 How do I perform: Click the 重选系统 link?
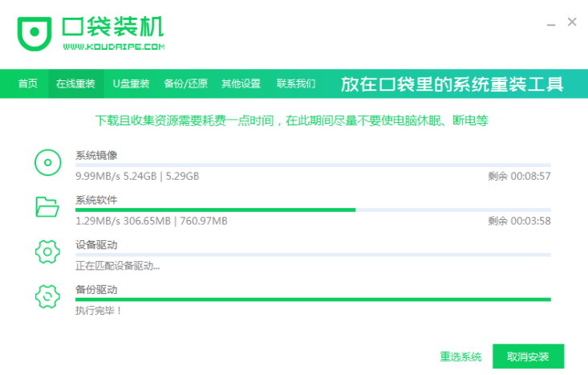(460, 357)
